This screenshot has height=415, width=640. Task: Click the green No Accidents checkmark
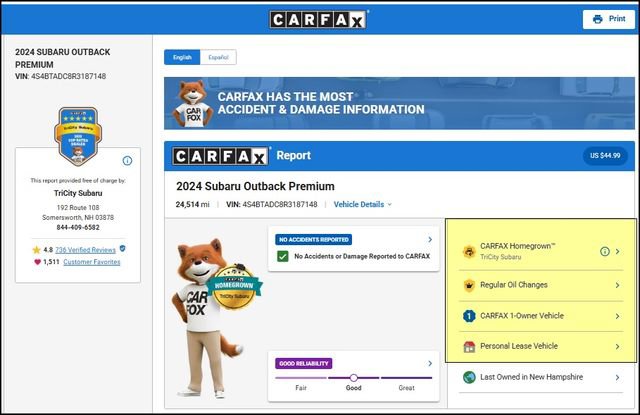(x=282, y=256)
